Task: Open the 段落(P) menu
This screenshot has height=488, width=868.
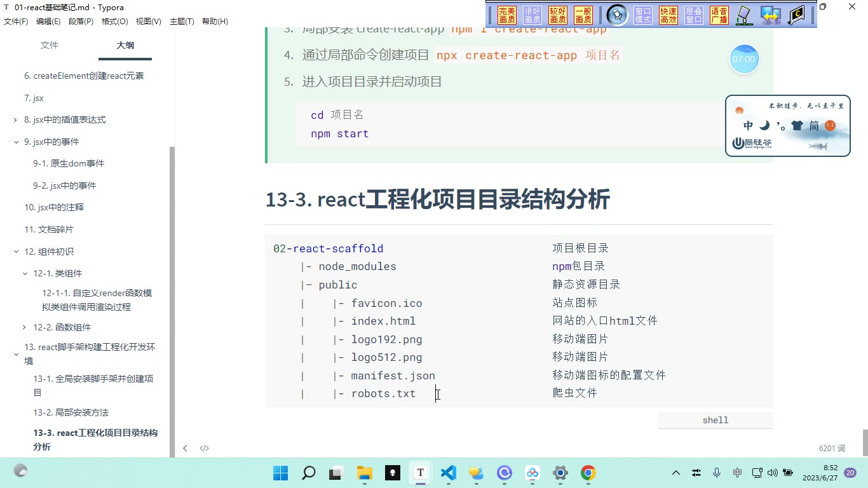Action: pyautogui.click(x=81, y=21)
